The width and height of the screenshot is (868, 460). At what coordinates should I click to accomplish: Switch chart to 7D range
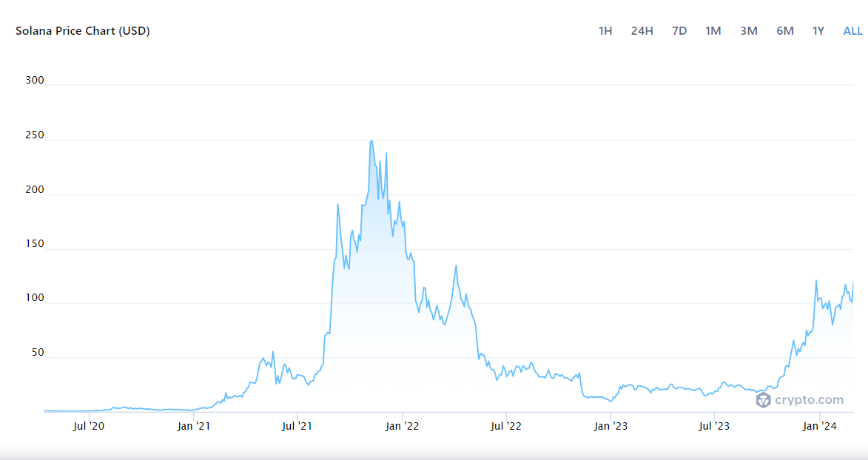tap(679, 31)
